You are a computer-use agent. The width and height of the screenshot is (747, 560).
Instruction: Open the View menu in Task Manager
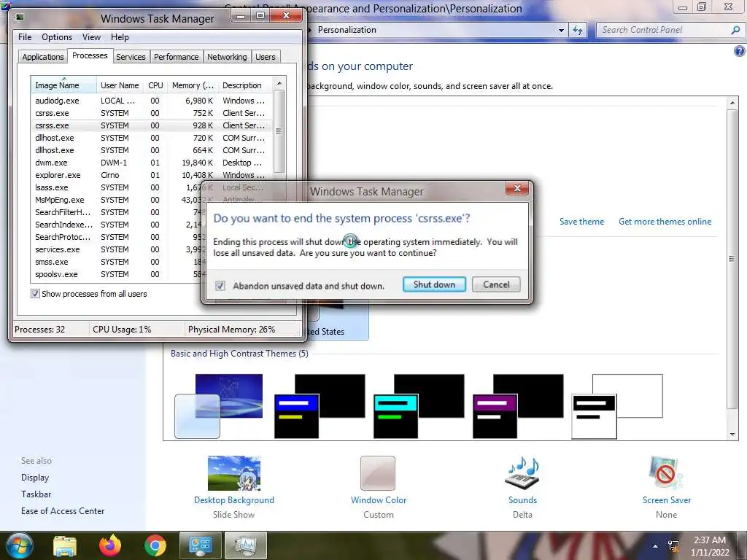click(91, 37)
